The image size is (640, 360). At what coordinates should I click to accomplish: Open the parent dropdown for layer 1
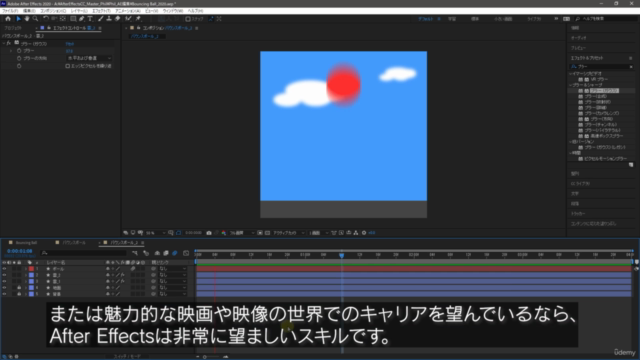point(173,269)
